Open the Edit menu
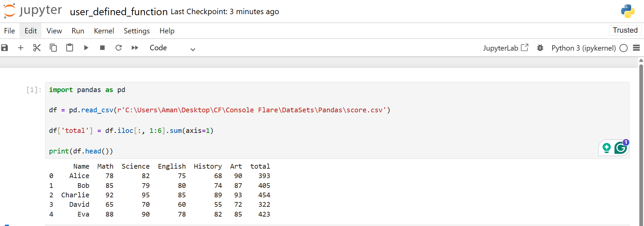Image resolution: width=644 pixels, height=226 pixels. click(31, 31)
